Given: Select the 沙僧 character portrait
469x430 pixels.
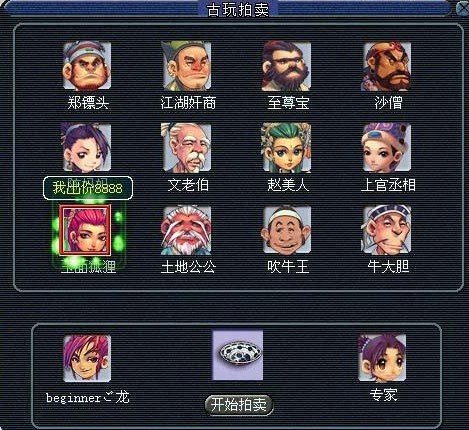Looking at the screenshot, I should 387,66.
